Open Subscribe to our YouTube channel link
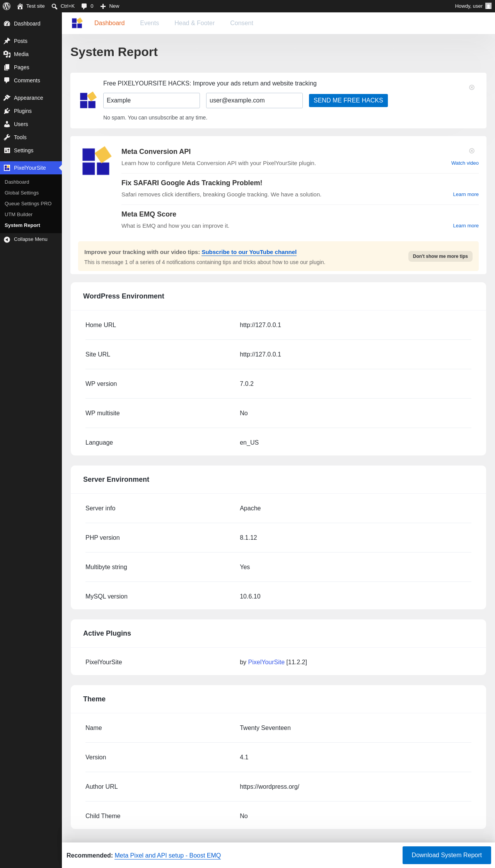 point(249,252)
